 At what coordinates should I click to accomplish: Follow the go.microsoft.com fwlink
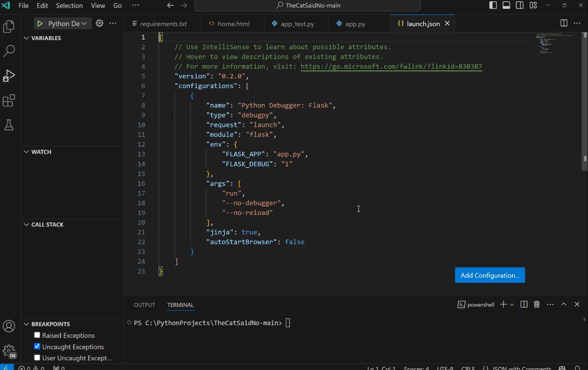pos(391,66)
